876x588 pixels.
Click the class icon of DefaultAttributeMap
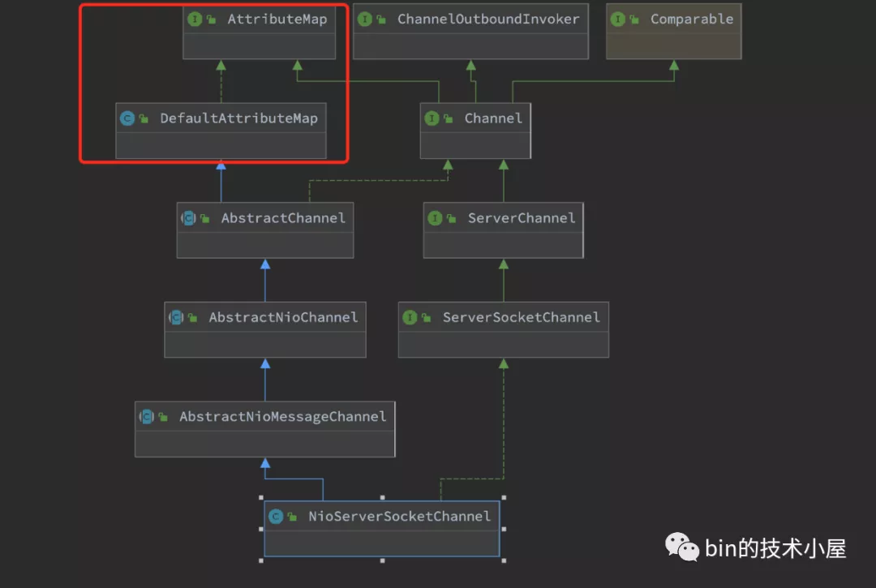tap(127, 118)
